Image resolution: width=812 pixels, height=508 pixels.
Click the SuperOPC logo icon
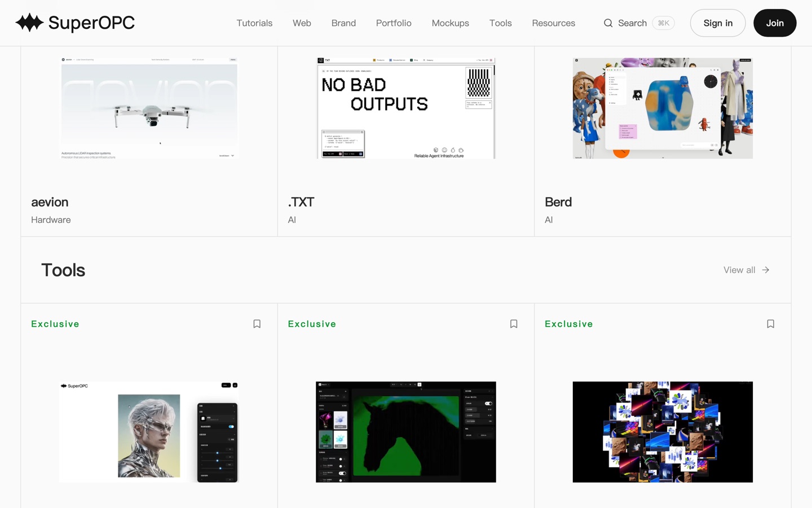[29, 23]
